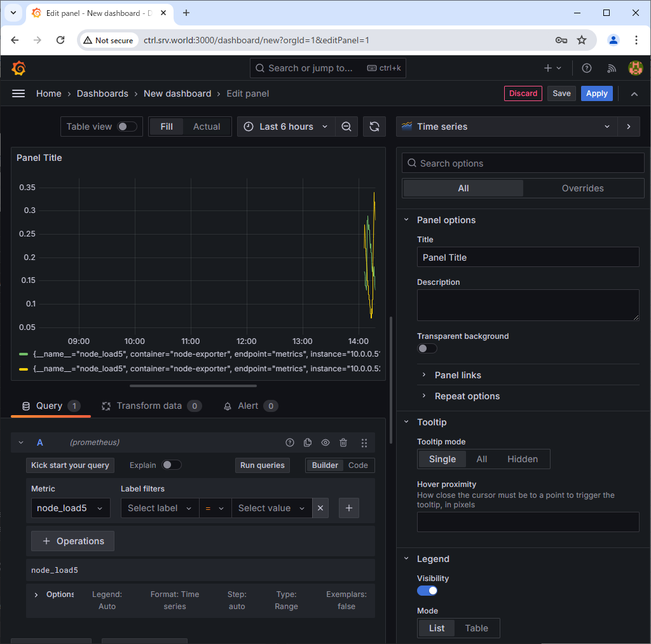The width and height of the screenshot is (651, 644).
Task: Duplicate query A with copy icon
Action: coord(308,442)
